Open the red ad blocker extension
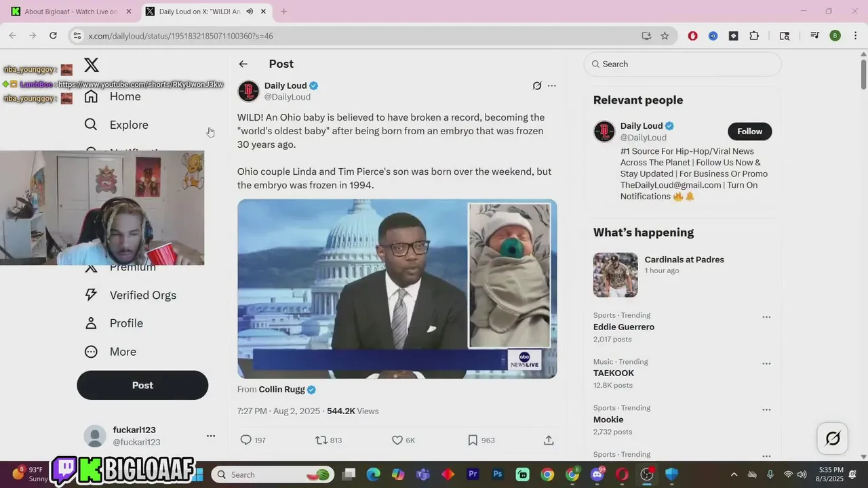The image size is (868, 488). 692,36
